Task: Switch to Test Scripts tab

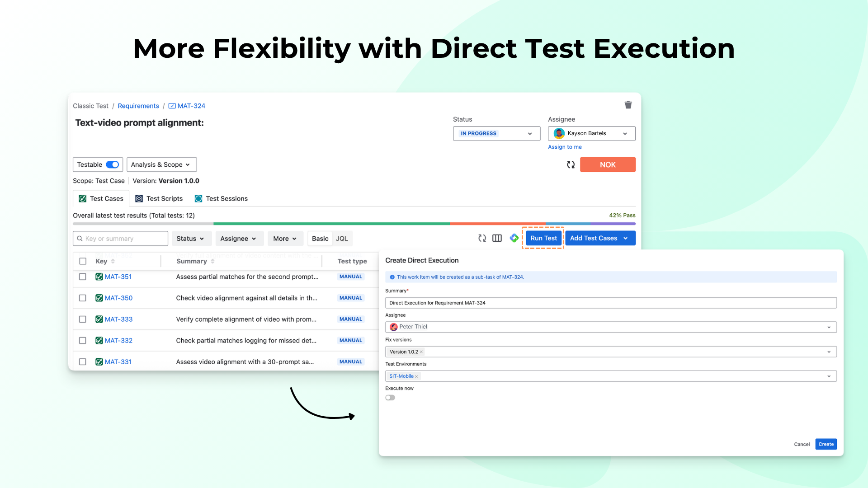Action: point(159,198)
